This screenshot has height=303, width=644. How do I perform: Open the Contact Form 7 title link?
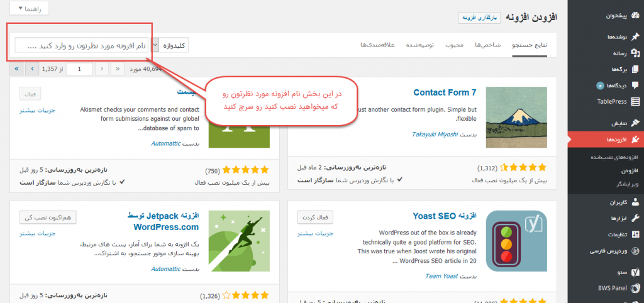coord(445,93)
